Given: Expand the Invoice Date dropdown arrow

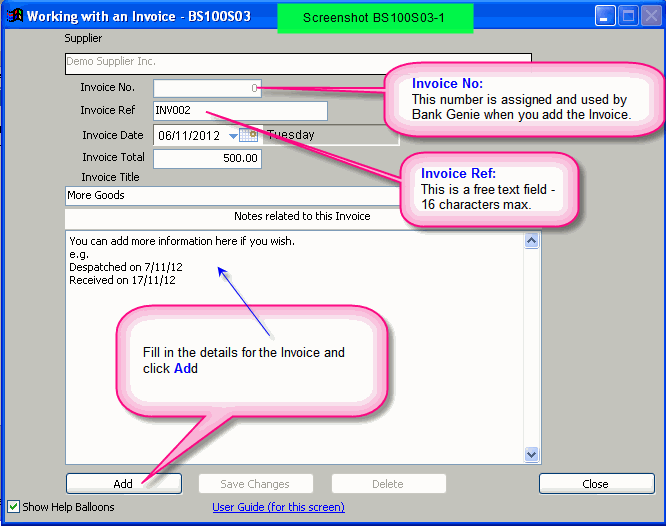Looking at the screenshot, I should coord(233,135).
